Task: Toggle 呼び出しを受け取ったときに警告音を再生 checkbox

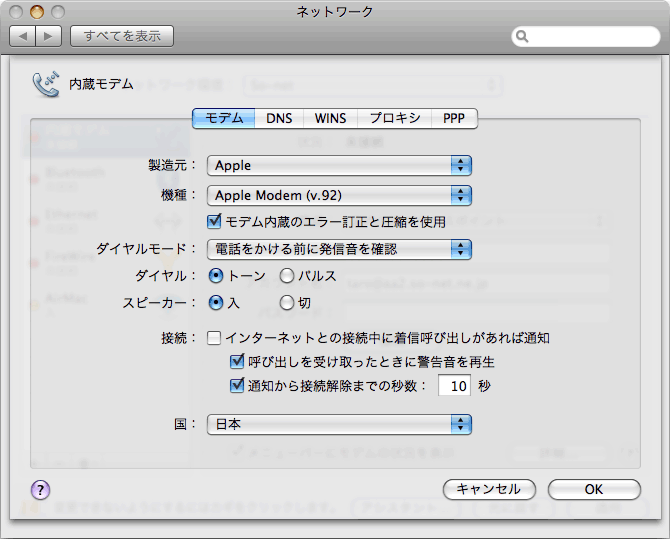Action: pos(237,362)
